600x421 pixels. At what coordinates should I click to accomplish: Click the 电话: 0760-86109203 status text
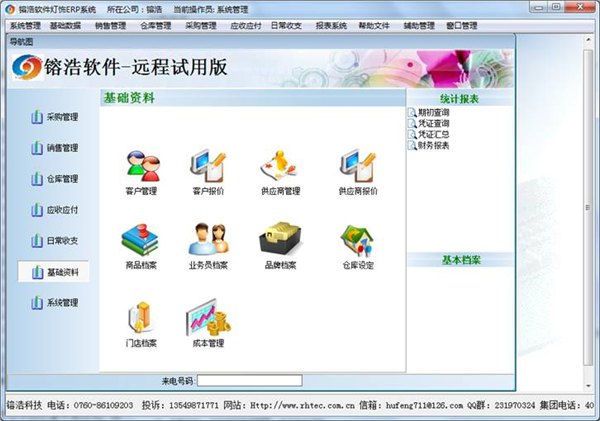coord(90,405)
